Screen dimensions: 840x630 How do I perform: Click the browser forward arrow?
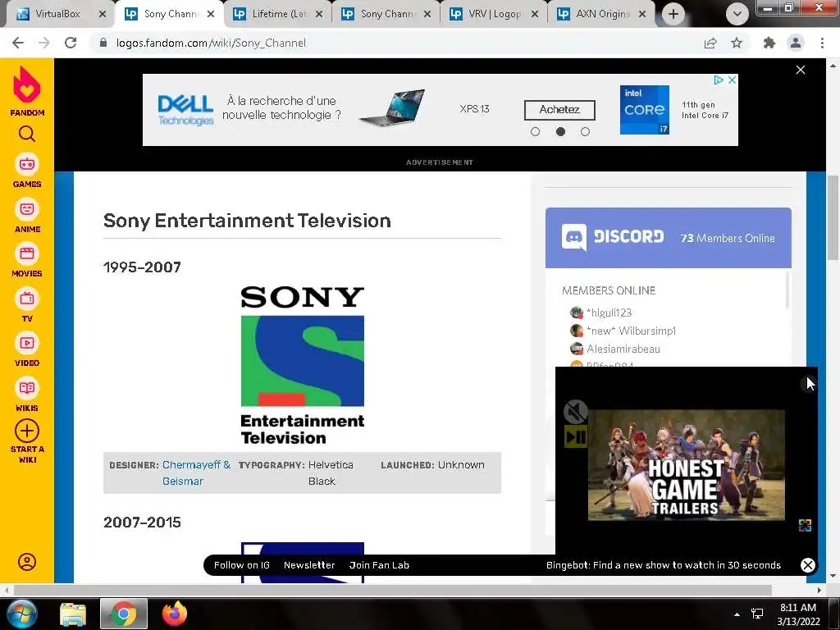44,43
